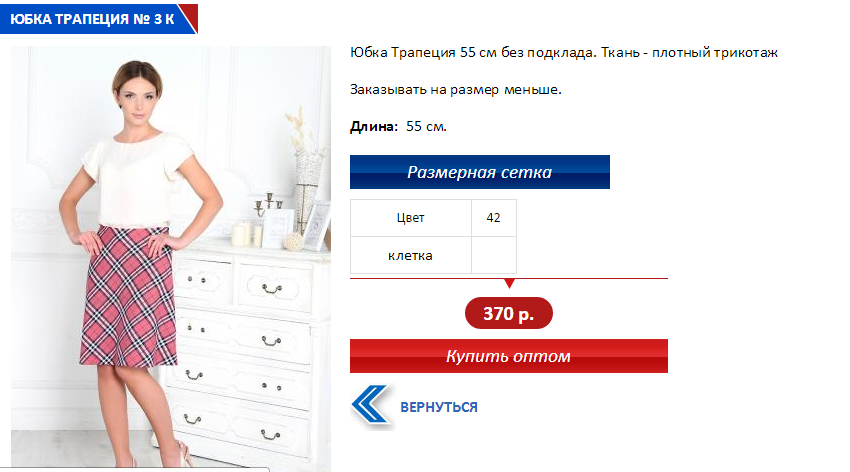Click the red Купить оптом button

[508, 356]
